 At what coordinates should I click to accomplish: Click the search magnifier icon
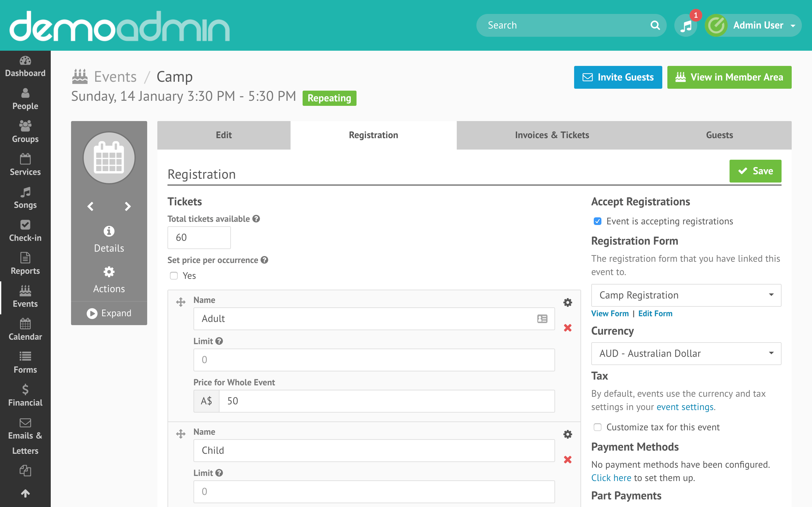point(655,25)
